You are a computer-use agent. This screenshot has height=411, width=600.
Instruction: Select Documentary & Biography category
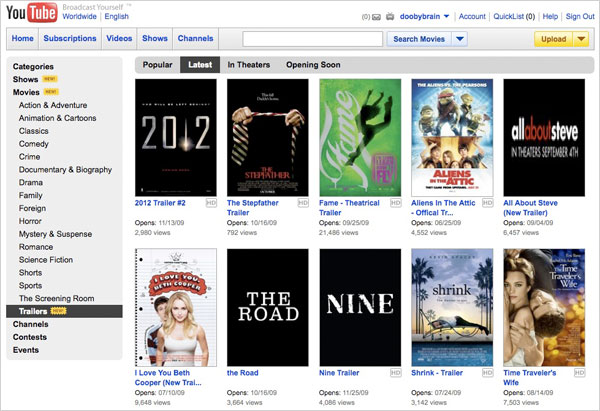65,170
